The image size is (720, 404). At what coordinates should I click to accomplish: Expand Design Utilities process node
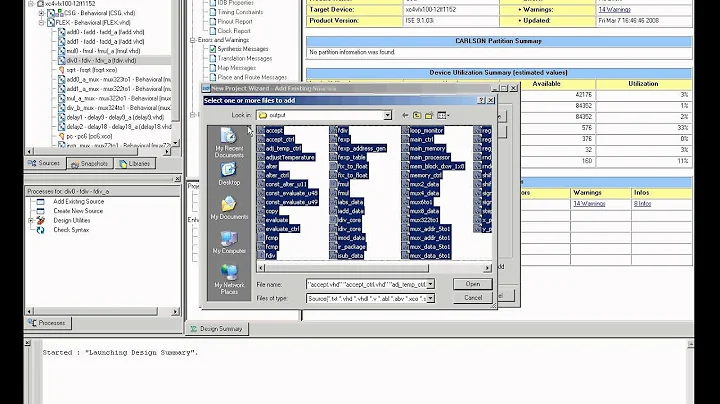(31, 220)
